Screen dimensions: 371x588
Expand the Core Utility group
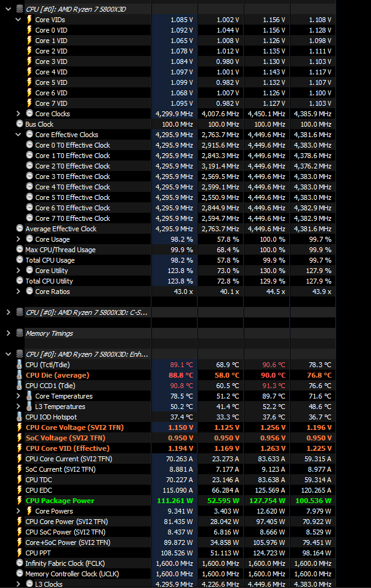click(18, 271)
